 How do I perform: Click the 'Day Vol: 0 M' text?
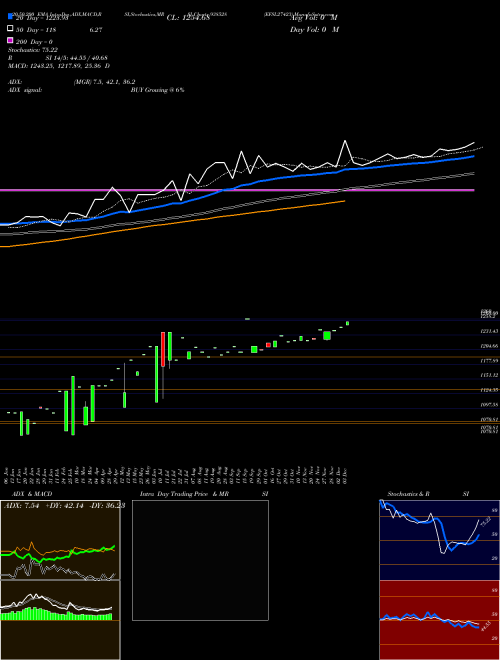point(314,29)
